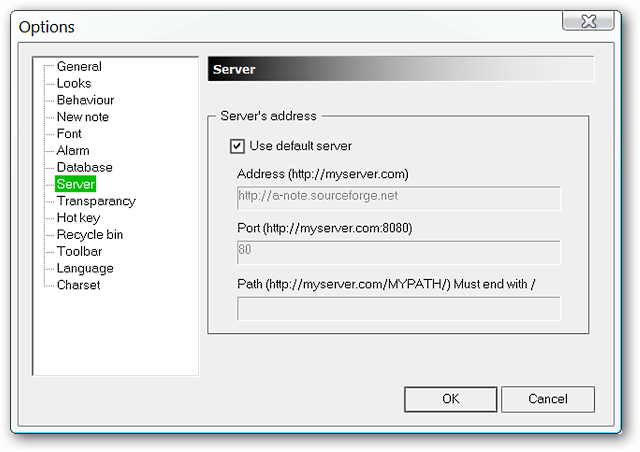Choose Database in the sidebar tree
Image resolution: width=640 pixels, height=452 pixels.
point(84,167)
